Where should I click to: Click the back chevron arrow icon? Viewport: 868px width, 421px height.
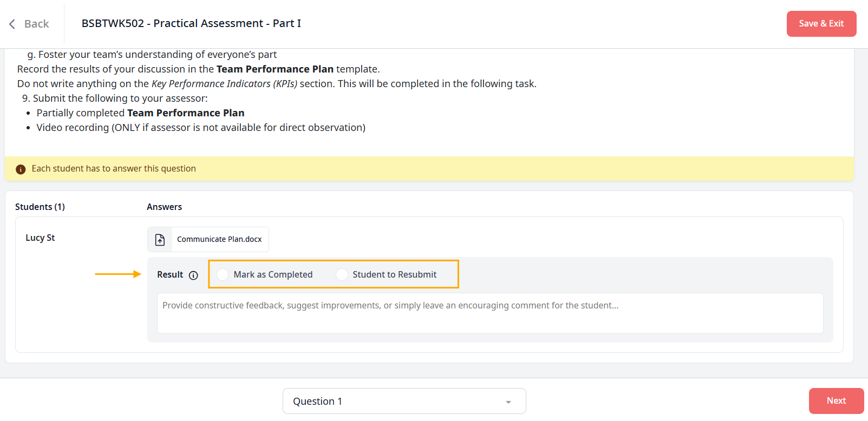pyautogui.click(x=12, y=24)
